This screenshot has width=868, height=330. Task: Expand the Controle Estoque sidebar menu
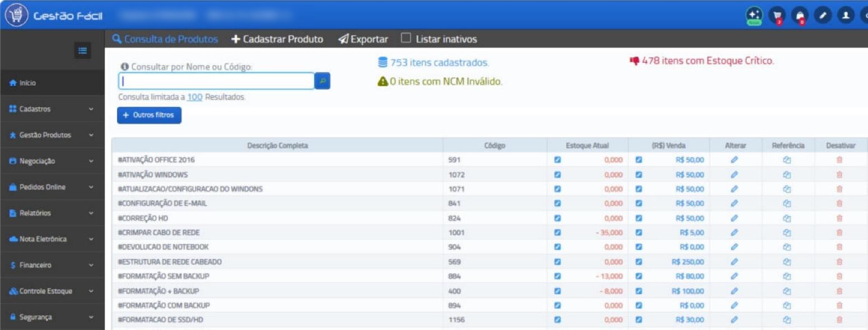[x=52, y=291]
